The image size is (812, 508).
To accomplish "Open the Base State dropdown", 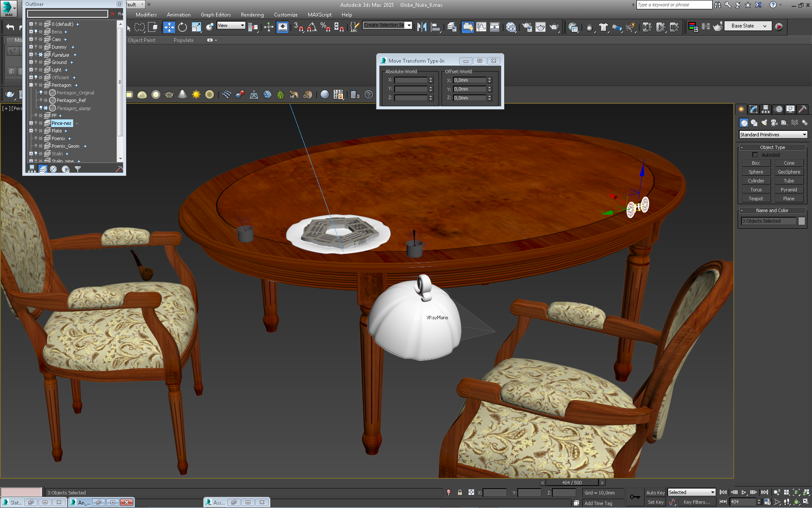I will 748,26.
